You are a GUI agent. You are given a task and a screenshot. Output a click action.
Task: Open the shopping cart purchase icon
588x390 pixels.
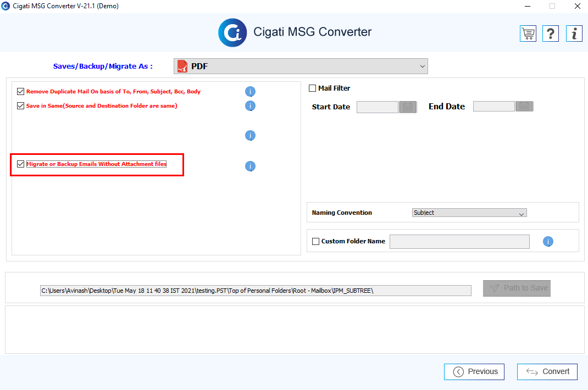(x=528, y=34)
